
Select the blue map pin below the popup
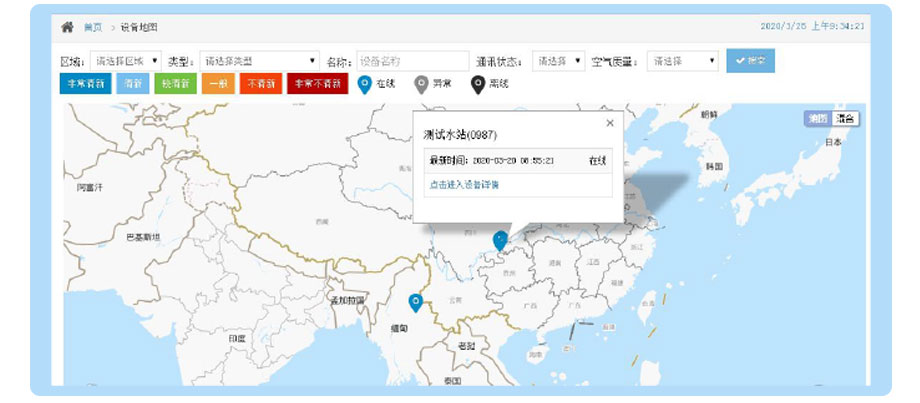pyautogui.click(x=500, y=240)
